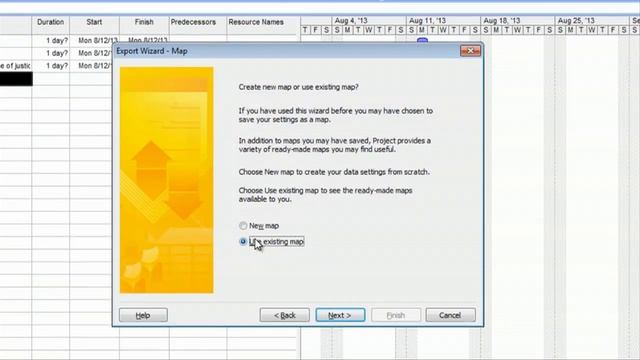
Task: Select the 'e of justic' task name cell
Action: point(16,66)
